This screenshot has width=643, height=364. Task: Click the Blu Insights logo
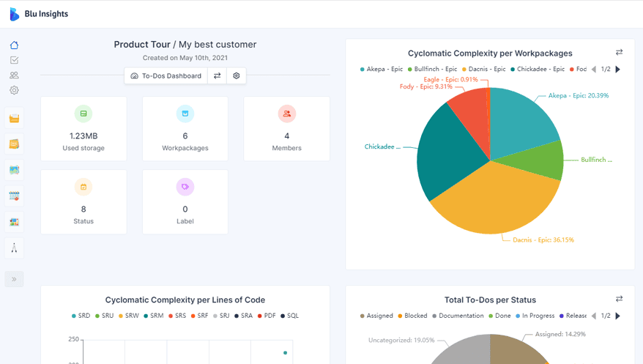(39, 14)
